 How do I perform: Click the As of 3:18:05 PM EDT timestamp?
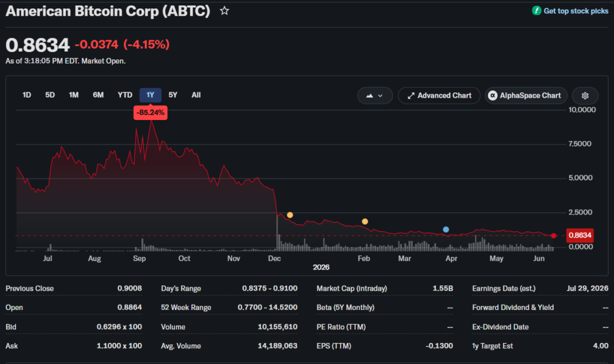(65, 61)
